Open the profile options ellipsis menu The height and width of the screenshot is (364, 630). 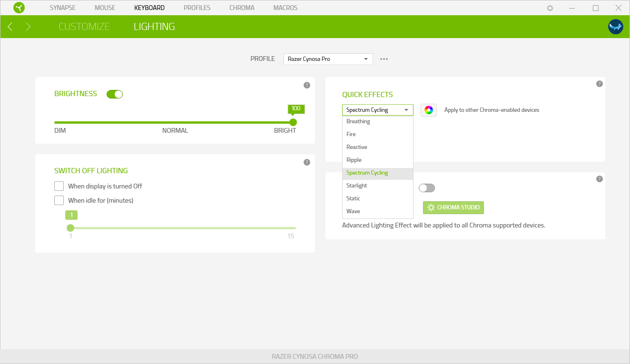(384, 59)
